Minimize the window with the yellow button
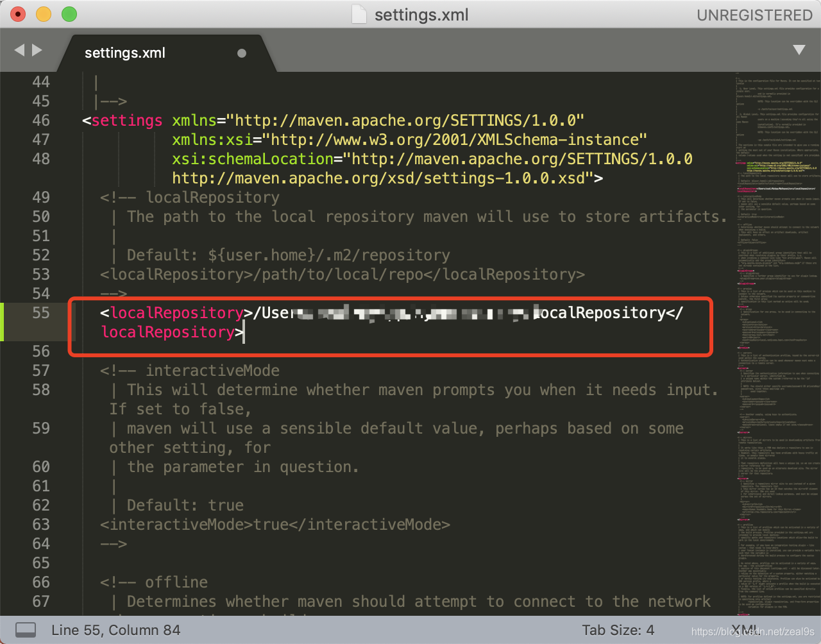Viewport: 821px width, 644px height. (x=44, y=14)
